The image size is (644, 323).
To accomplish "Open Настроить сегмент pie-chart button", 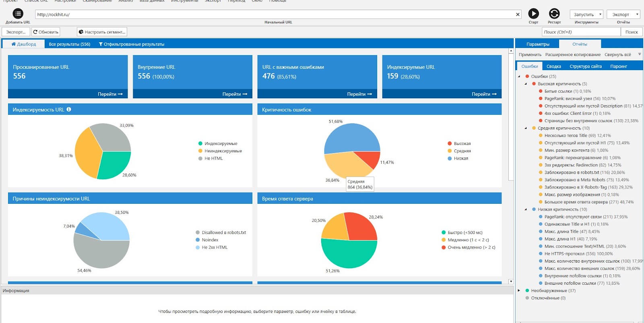I will click(x=102, y=32).
